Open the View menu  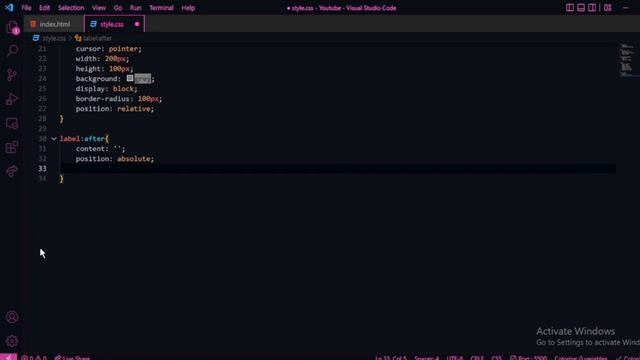pyautogui.click(x=99, y=8)
